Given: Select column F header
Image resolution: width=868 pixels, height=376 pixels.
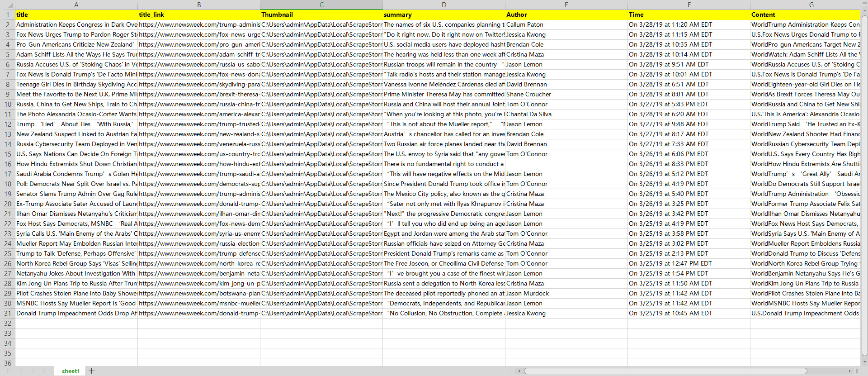Looking at the screenshot, I should [689, 5].
